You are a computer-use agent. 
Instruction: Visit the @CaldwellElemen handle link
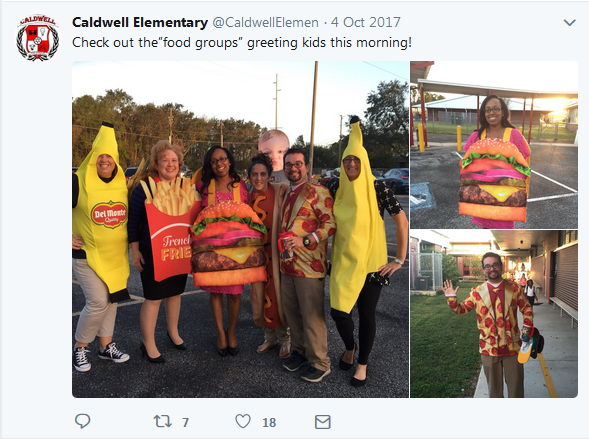[x=266, y=23]
